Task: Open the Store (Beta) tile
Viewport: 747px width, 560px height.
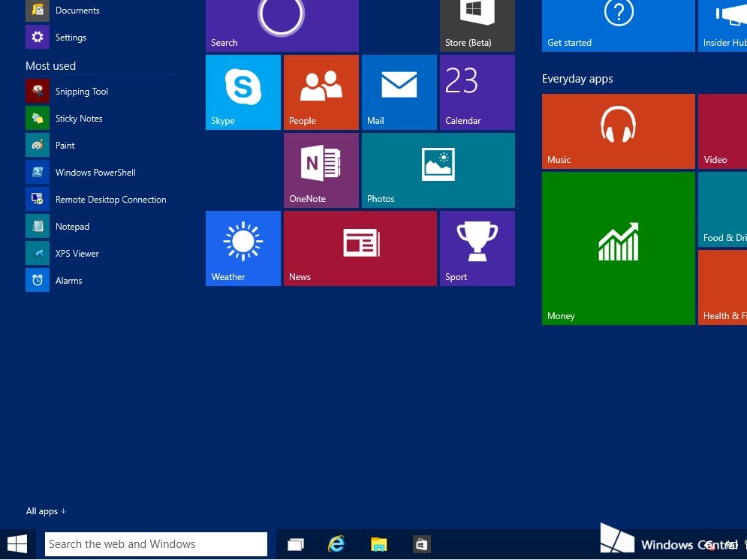Action: click(x=477, y=26)
